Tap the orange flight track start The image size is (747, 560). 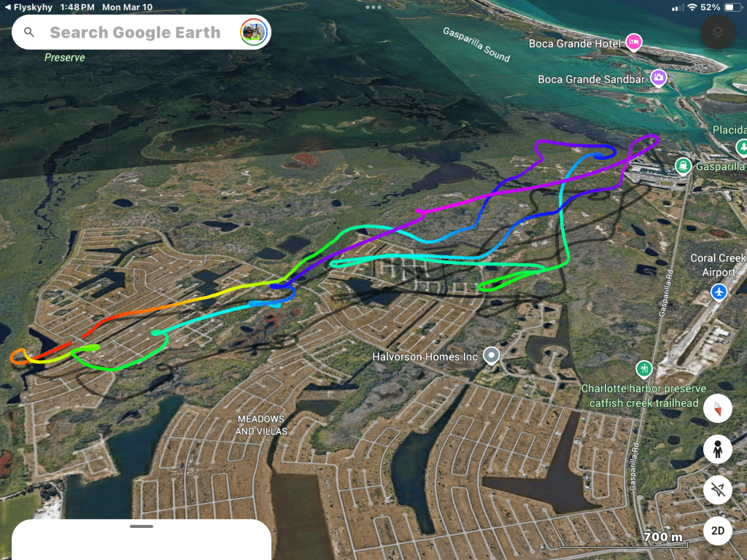point(18,356)
